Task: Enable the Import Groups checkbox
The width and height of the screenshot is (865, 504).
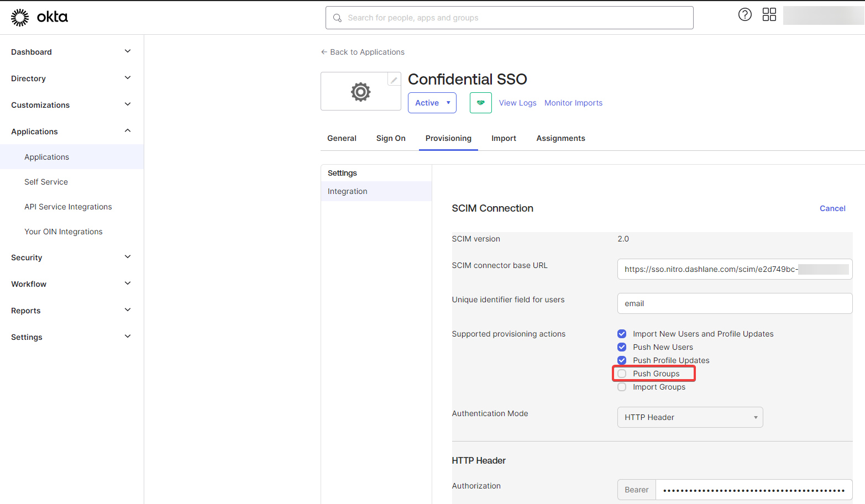Action: [622, 387]
